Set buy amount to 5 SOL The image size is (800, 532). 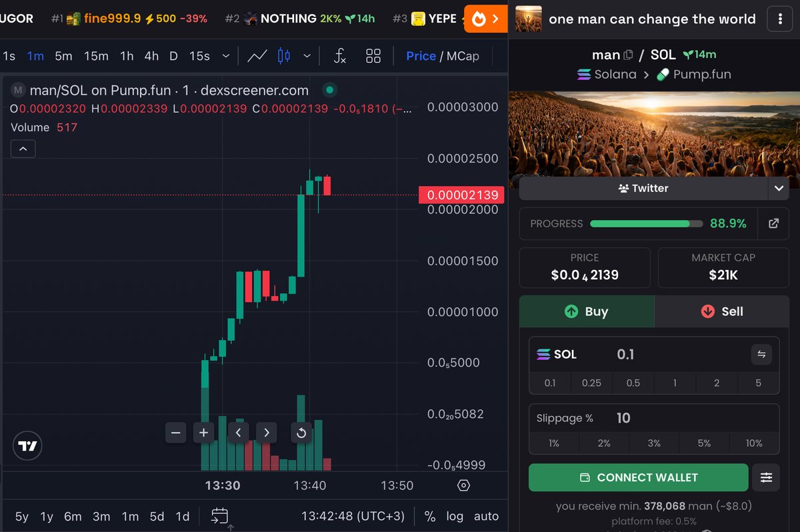click(759, 383)
